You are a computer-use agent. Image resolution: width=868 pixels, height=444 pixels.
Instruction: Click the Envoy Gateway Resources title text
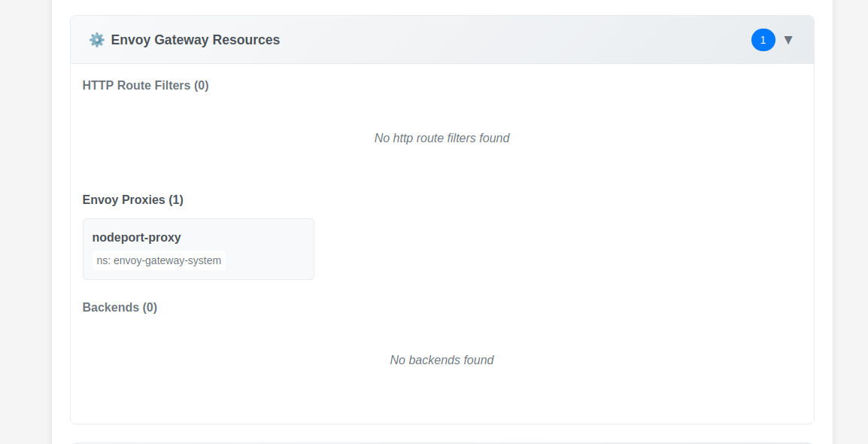point(195,40)
